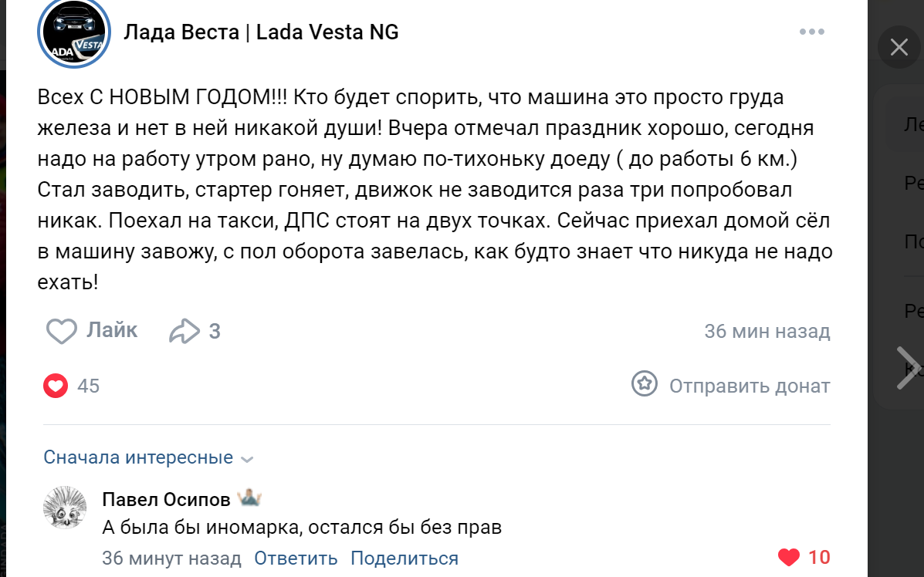
Task: Show who reacted via the red heart 45
Action: (x=56, y=386)
